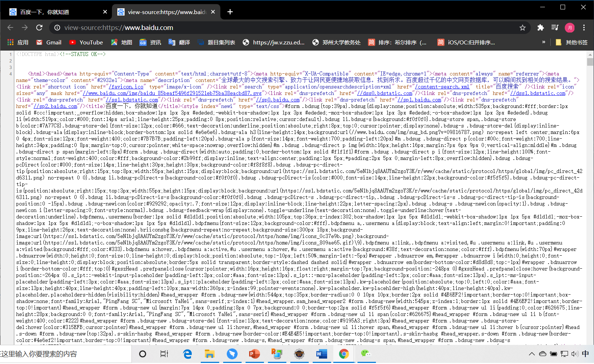The image size is (594, 364).
Task: Open the Chrome profile avatar
Action: (570, 27)
